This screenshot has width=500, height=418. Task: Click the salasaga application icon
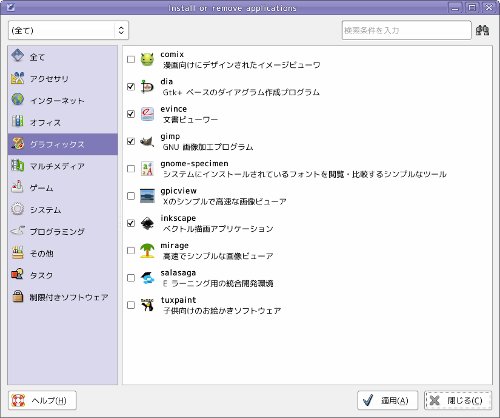click(147, 278)
